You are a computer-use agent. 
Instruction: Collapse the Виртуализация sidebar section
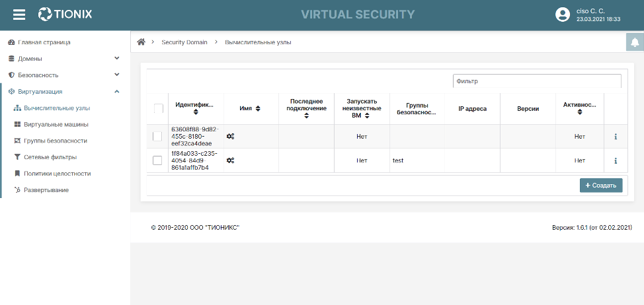click(x=117, y=92)
